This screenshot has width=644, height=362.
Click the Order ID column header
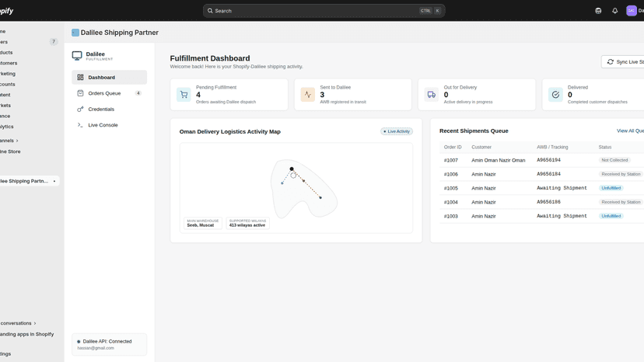pos(453,147)
